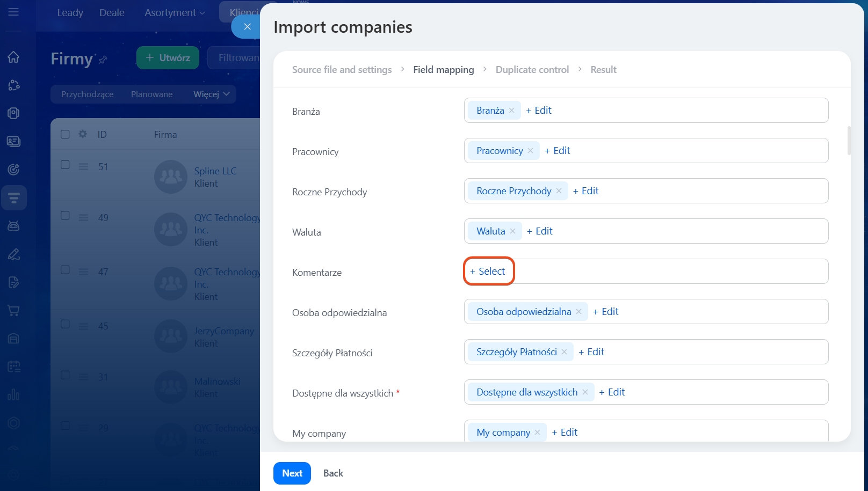Close the import panel with X button

[x=247, y=27]
